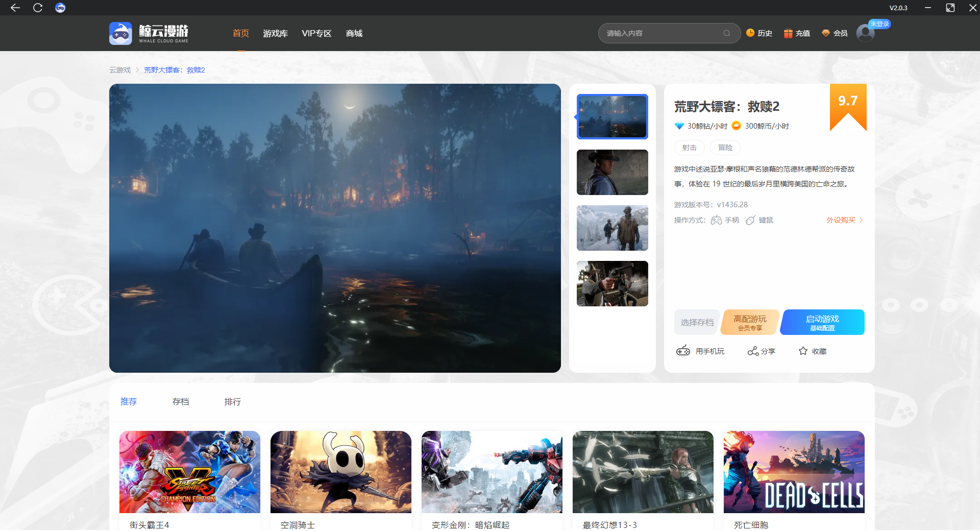Click the 300鲸币/小时 price text
Viewport: 980px width, 531px height.
[x=767, y=126]
